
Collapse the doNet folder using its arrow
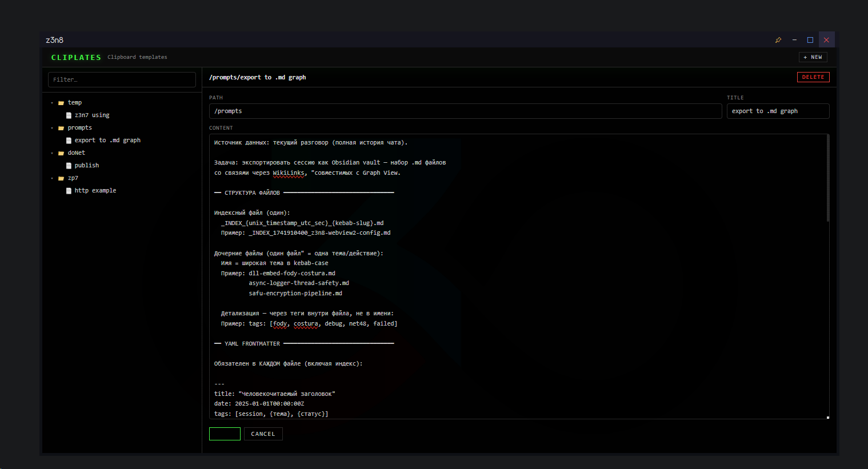pyautogui.click(x=52, y=153)
